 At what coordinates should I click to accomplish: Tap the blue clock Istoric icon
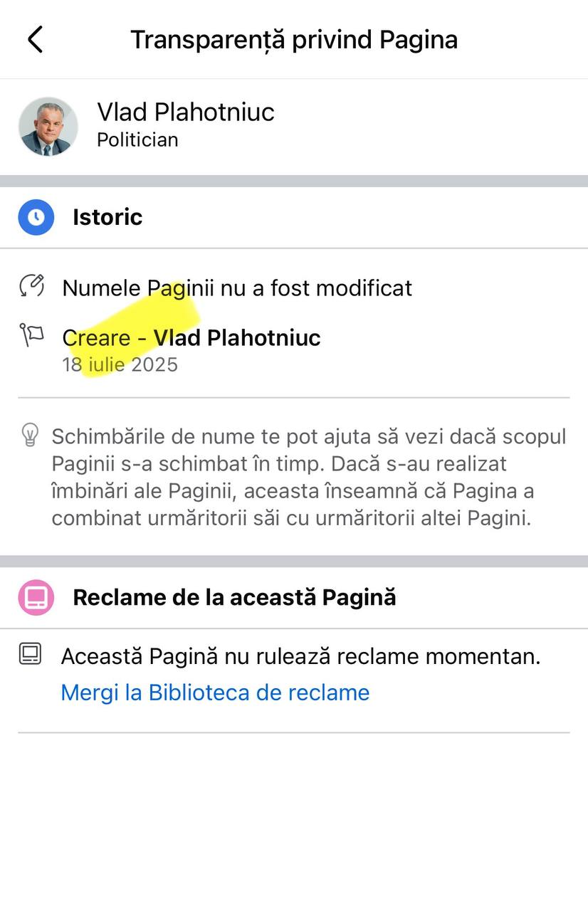(x=36, y=217)
